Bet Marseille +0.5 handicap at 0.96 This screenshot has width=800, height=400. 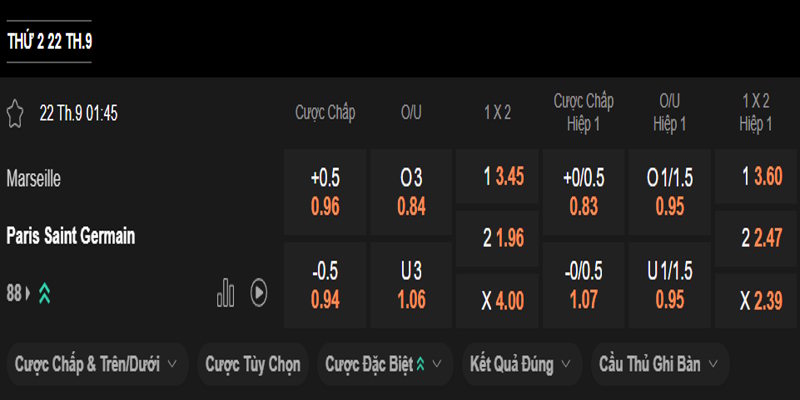(325, 193)
